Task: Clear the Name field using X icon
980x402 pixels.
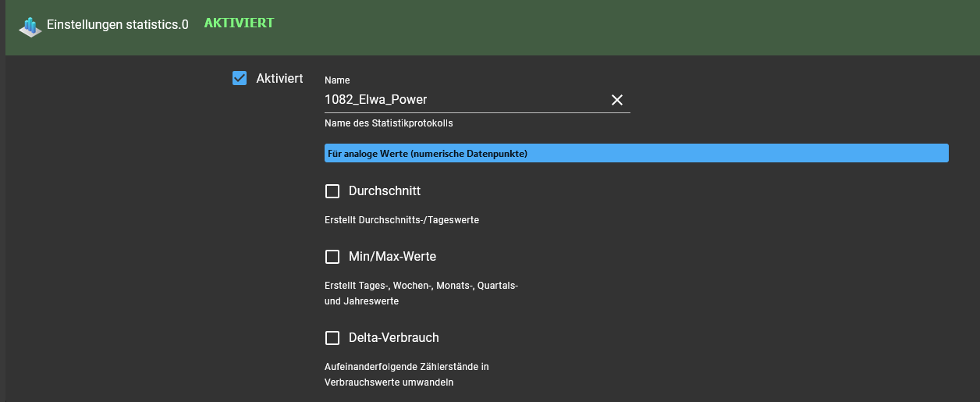Action: [x=617, y=100]
